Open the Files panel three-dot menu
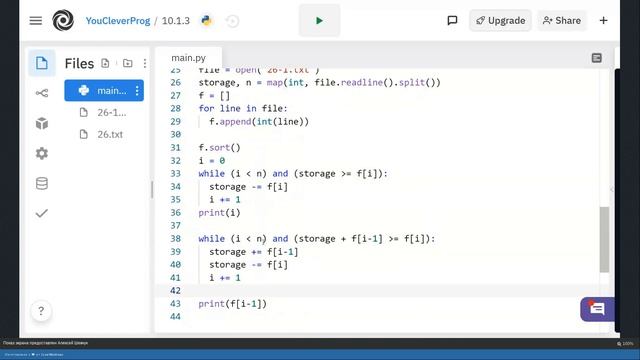Viewport: 640px width, 360px height. [x=145, y=63]
